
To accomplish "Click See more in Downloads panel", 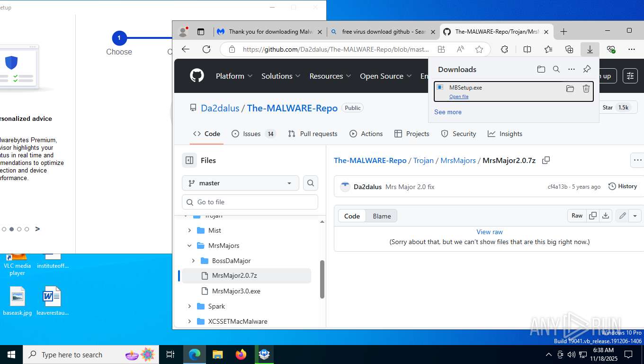I will [448, 112].
